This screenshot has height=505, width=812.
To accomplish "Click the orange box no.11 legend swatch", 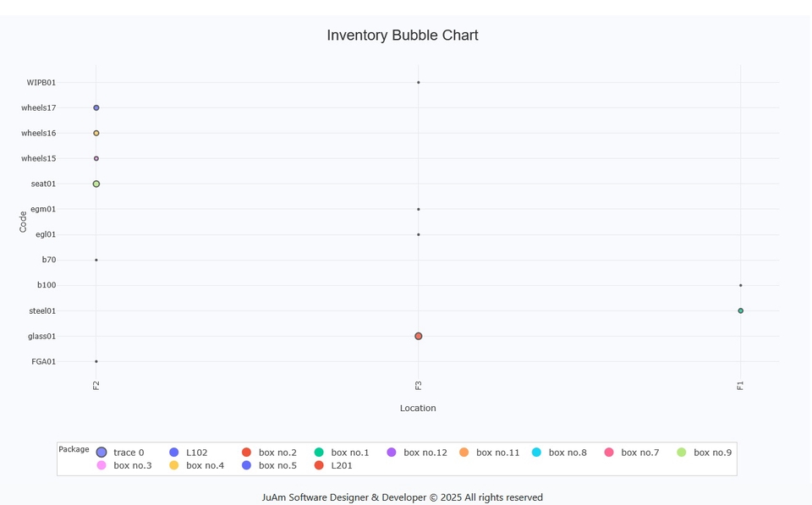I will click(x=464, y=453).
